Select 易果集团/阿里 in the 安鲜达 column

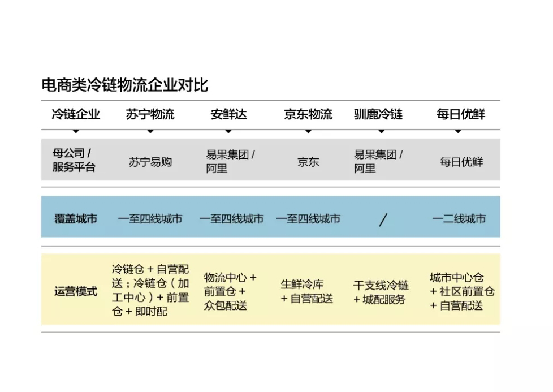(231, 161)
